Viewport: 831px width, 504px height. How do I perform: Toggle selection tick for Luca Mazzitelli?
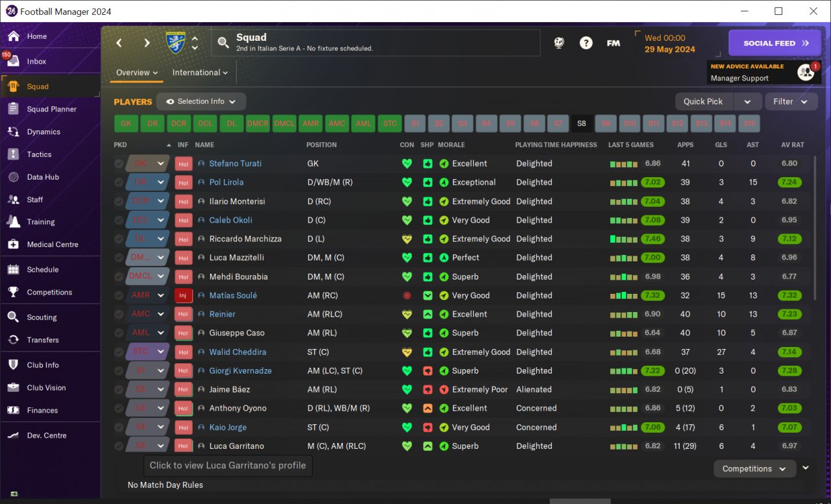(119, 258)
